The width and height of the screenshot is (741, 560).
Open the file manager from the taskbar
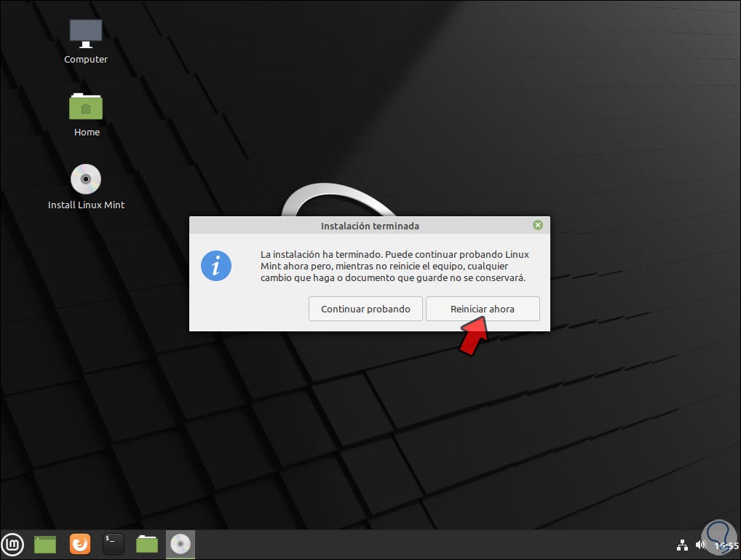(146, 544)
